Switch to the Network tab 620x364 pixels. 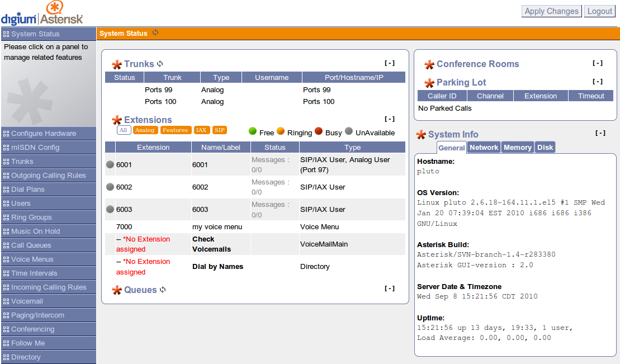pos(484,147)
